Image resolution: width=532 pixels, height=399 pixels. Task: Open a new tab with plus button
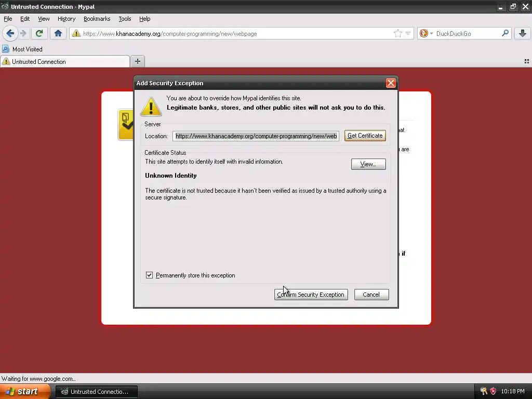point(137,61)
